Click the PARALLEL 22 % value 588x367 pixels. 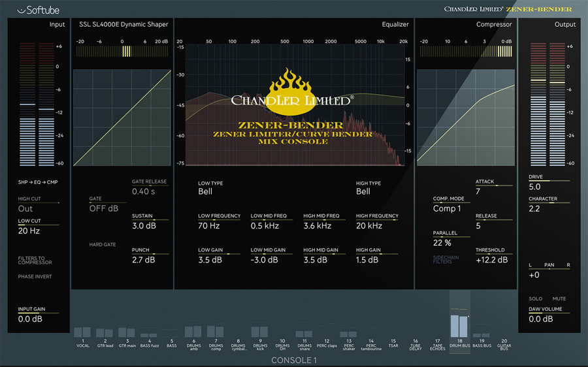[x=442, y=242]
